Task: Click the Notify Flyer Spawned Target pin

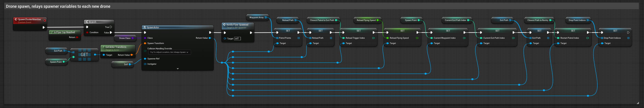Action: (225, 38)
